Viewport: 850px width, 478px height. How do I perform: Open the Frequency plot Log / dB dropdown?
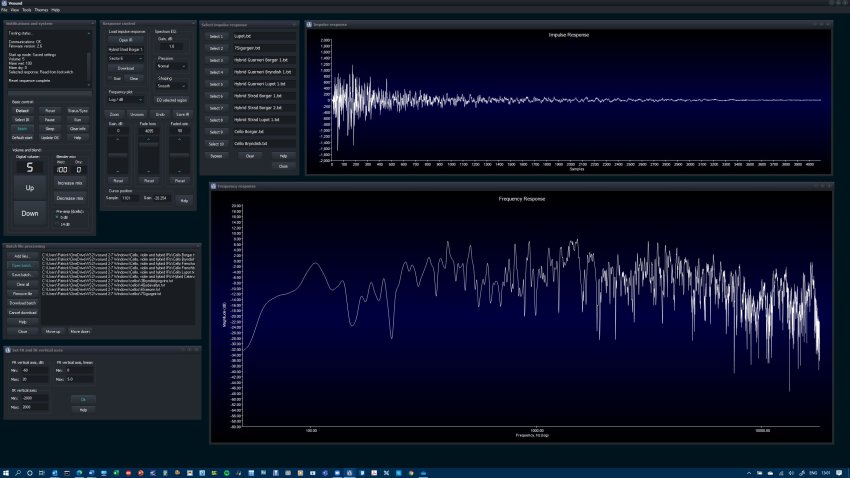(x=125, y=99)
